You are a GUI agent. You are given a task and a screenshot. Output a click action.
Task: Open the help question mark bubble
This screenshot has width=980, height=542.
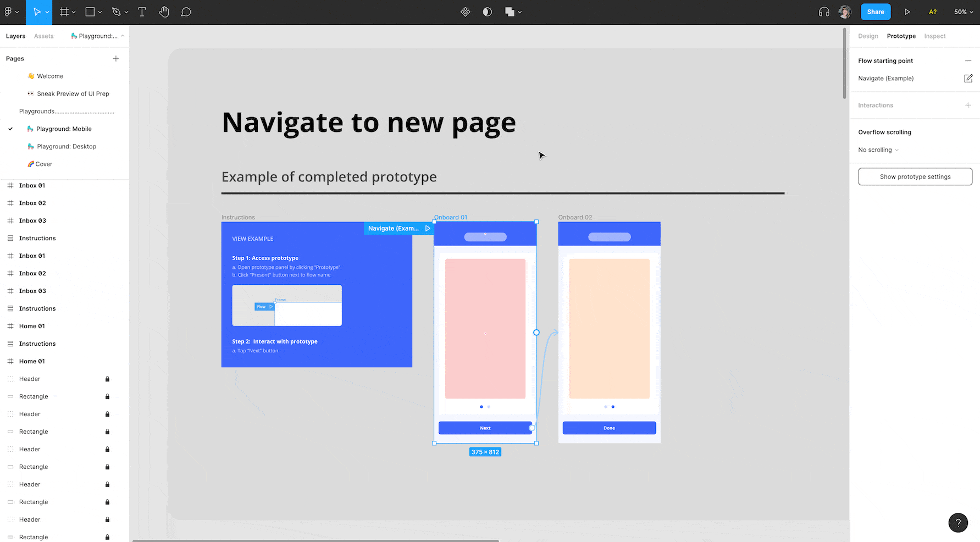958,523
